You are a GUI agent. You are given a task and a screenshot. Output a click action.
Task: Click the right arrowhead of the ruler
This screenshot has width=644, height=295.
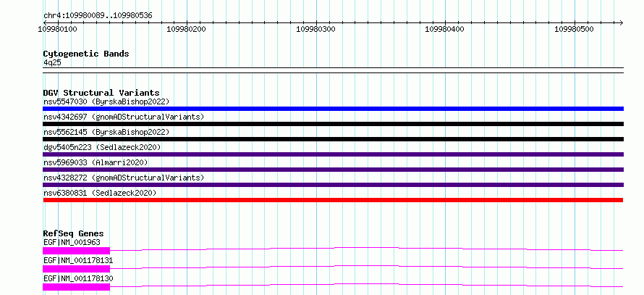[621, 22]
